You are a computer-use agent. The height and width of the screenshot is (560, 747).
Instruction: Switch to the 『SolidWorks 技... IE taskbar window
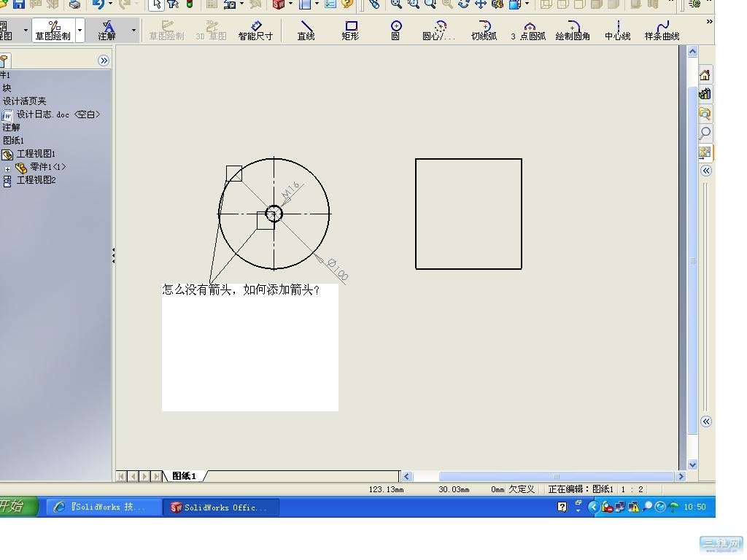pos(102,507)
